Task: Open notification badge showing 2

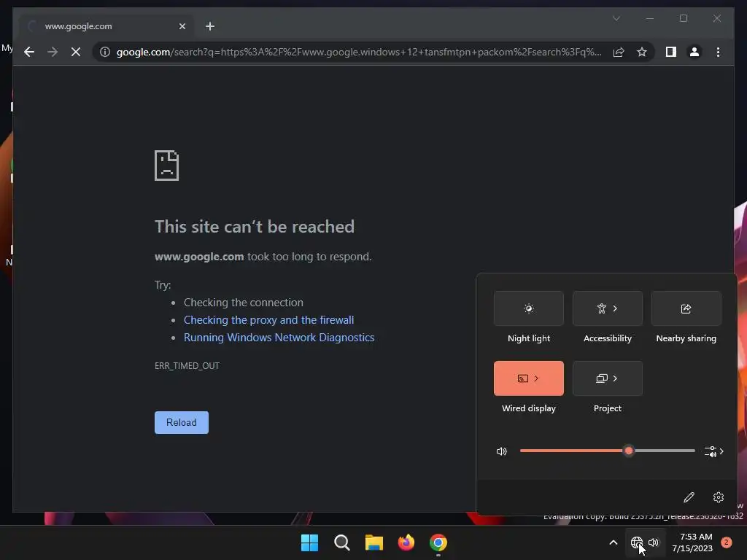Action: coord(726,542)
